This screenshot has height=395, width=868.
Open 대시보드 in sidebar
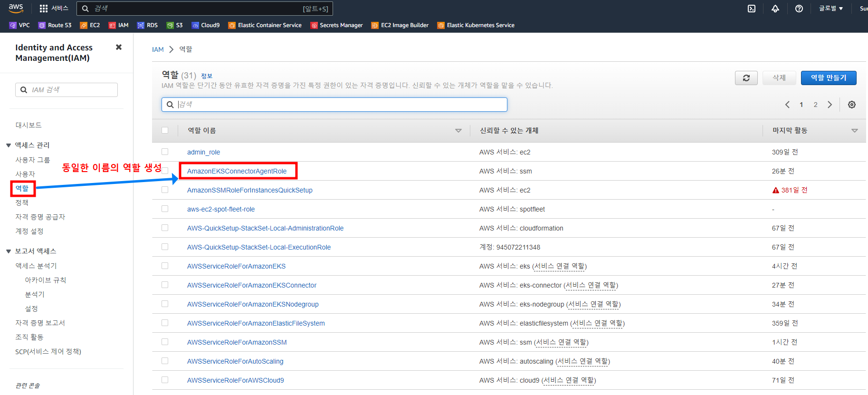(x=29, y=125)
